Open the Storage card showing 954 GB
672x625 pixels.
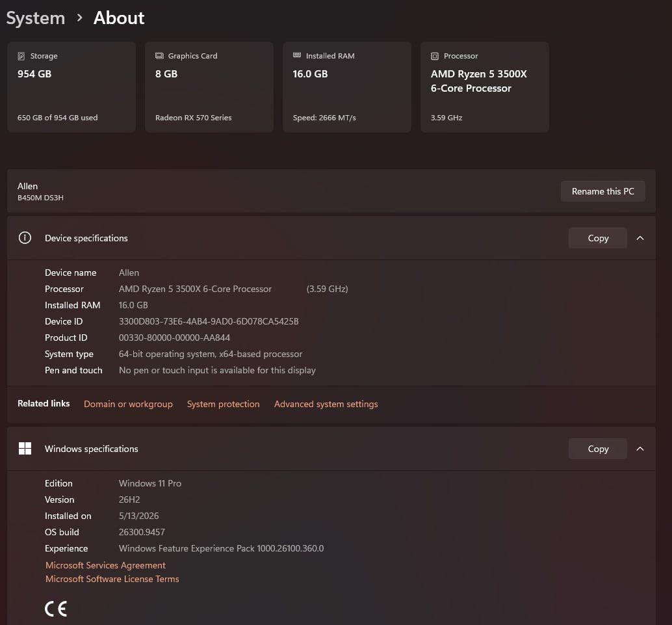(x=71, y=87)
